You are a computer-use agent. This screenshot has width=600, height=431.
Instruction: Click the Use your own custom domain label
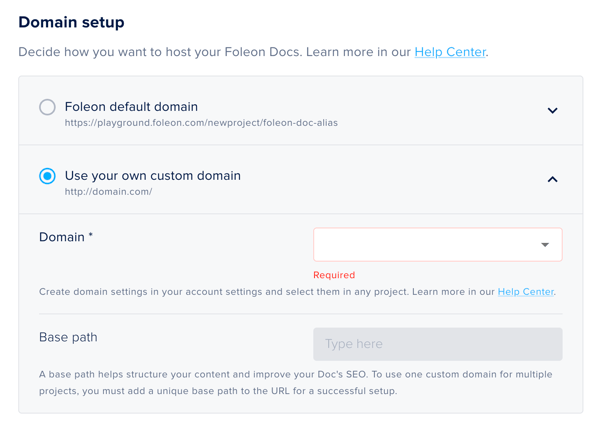pos(152,175)
